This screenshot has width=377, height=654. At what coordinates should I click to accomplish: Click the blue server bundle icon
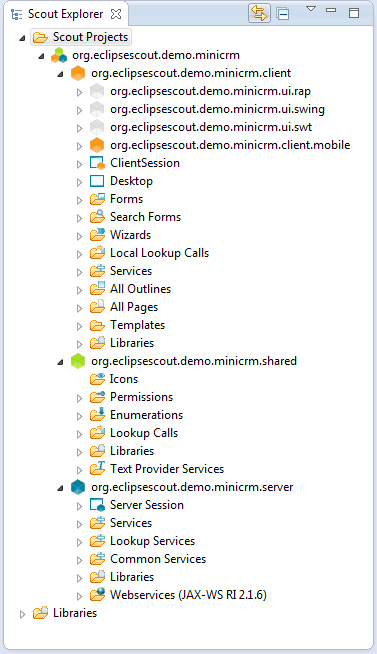tap(78, 487)
